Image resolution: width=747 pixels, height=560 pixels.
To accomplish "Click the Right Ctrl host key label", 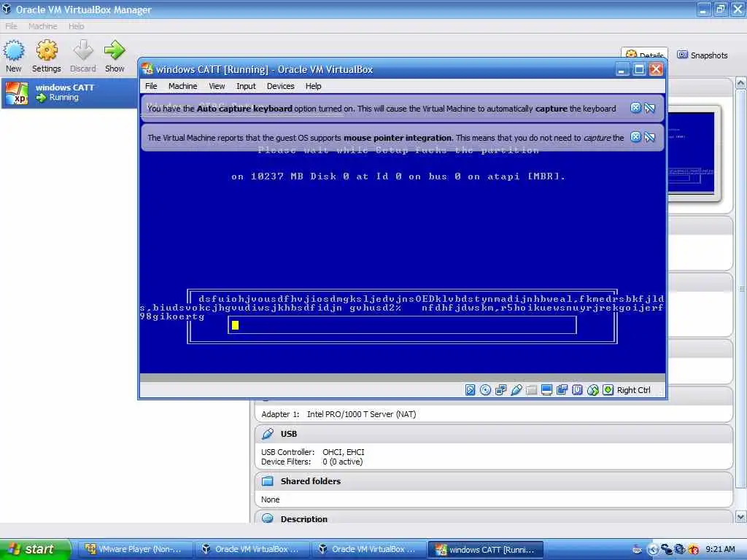I will point(634,390).
